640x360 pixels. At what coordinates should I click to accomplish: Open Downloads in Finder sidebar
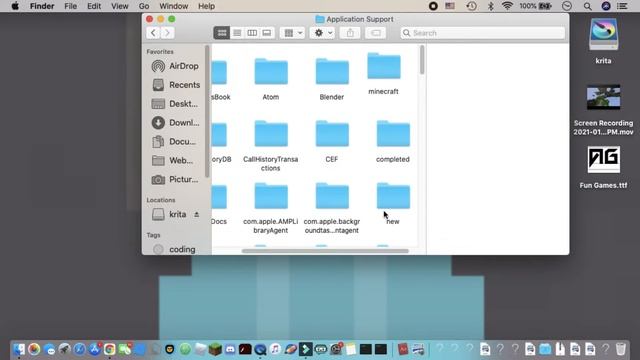(x=175, y=122)
